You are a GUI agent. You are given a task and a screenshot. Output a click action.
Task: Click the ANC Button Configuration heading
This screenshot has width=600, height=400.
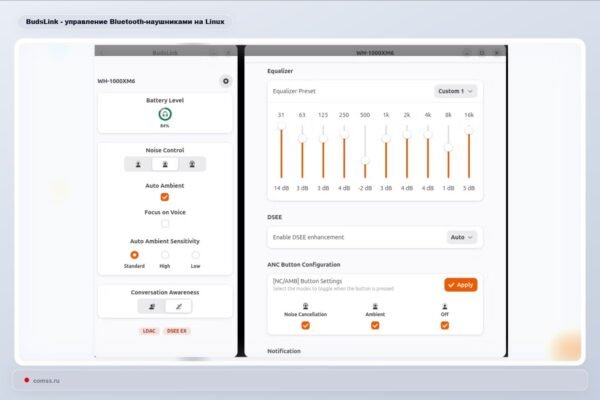point(303,264)
